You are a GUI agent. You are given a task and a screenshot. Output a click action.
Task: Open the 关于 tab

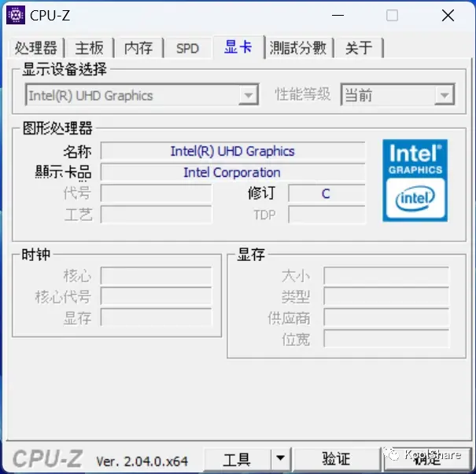[359, 48]
